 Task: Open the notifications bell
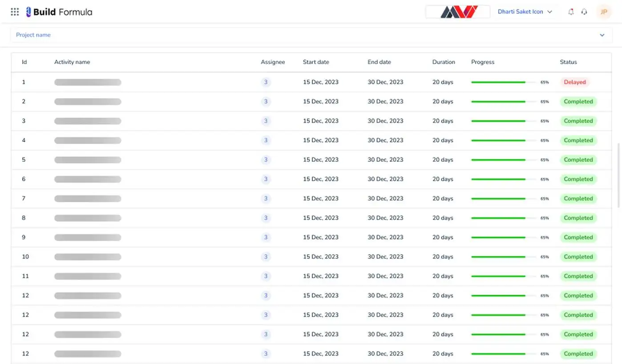(x=571, y=12)
